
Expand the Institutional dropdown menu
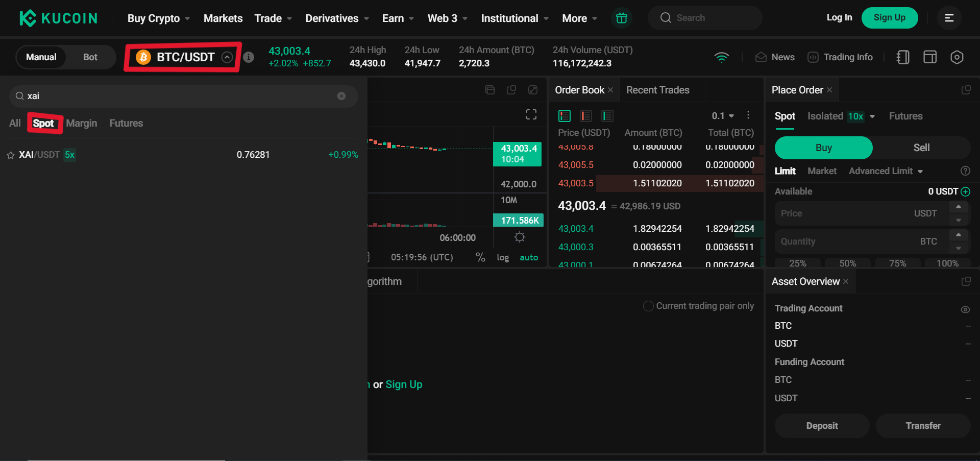[x=515, y=18]
